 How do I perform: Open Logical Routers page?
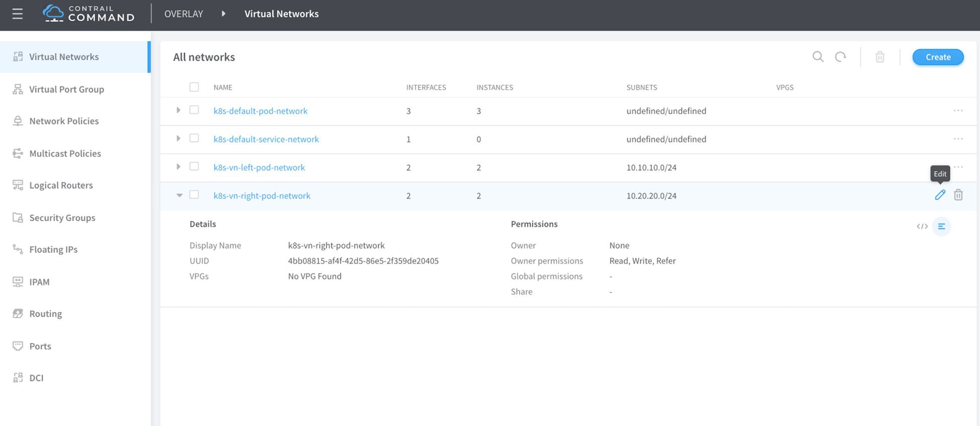[x=75, y=185]
